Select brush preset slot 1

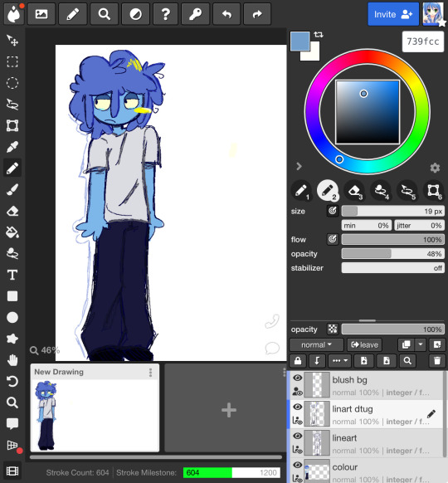point(301,191)
